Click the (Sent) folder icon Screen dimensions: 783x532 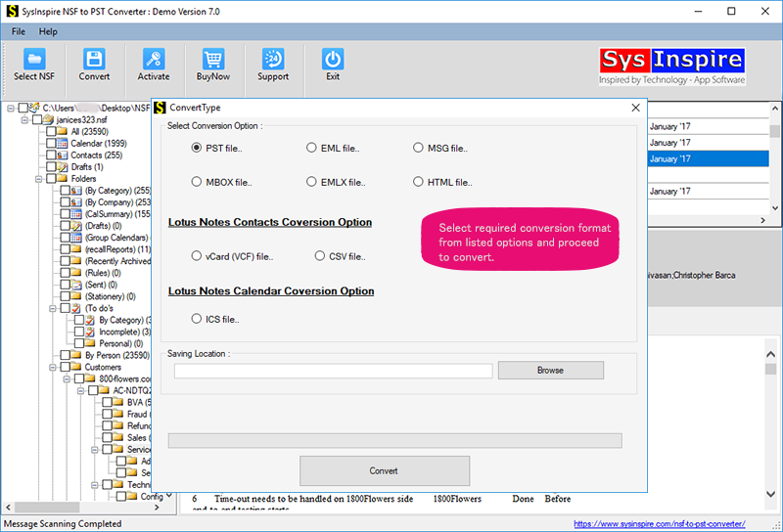click(x=76, y=285)
